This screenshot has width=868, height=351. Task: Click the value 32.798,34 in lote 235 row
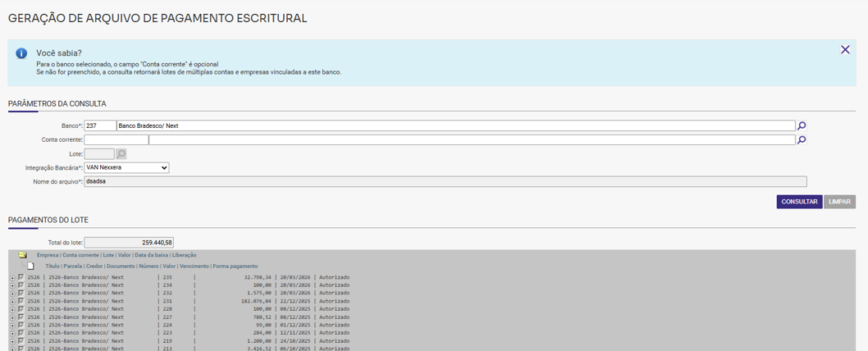258,277
